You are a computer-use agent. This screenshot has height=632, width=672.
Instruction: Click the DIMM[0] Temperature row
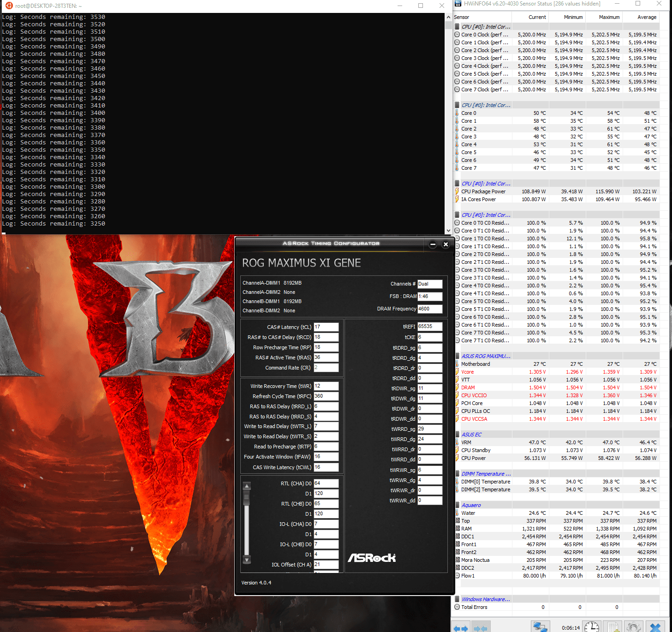click(557, 482)
